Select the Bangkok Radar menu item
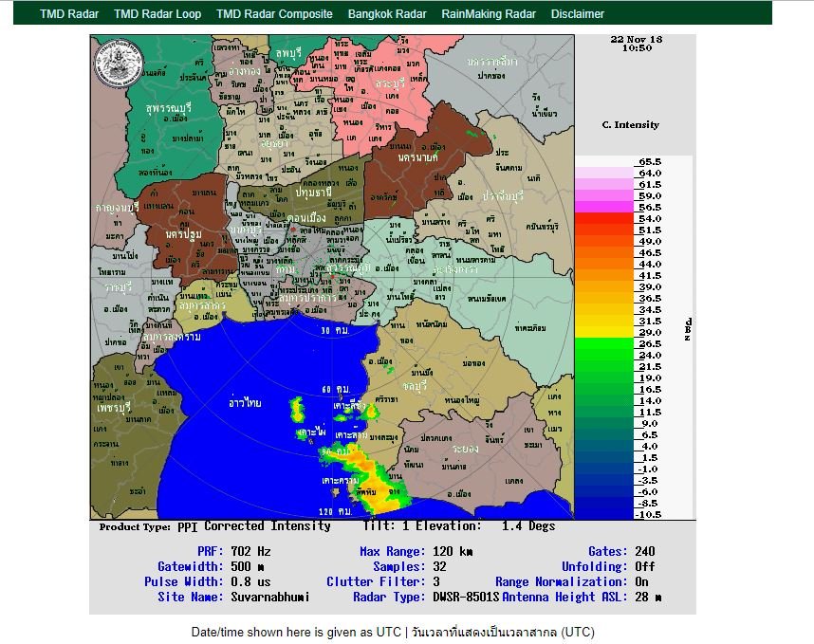Image resolution: width=814 pixels, height=644 pixels. pyautogui.click(x=387, y=14)
